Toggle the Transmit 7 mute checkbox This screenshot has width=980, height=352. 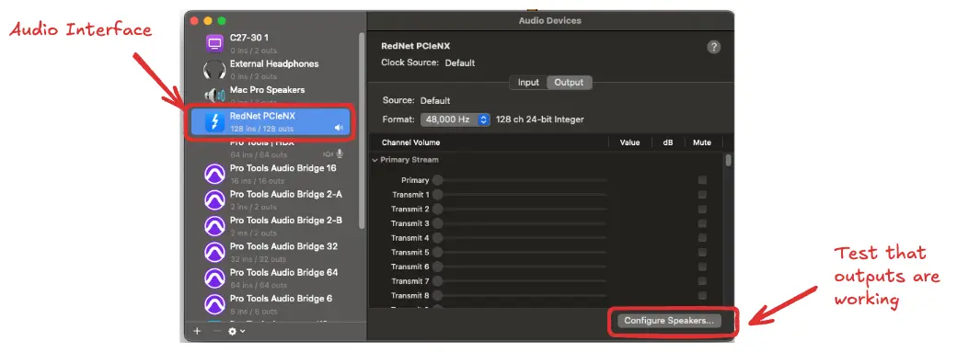click(x=702, y=281)
